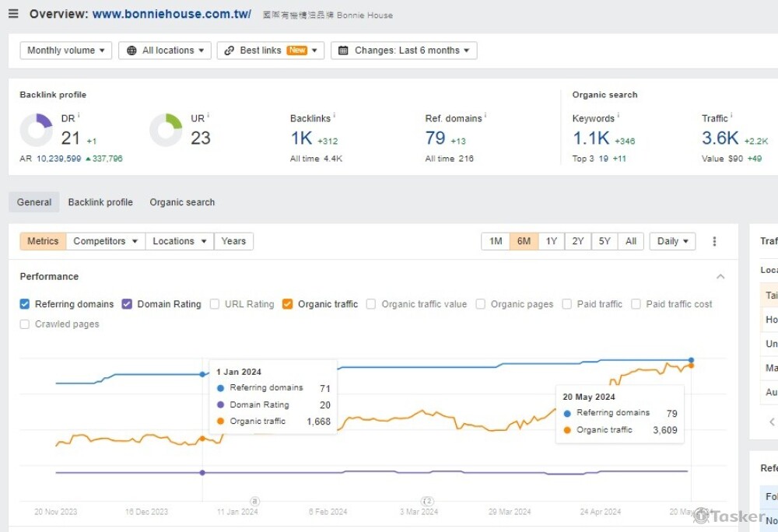Open the Monthly volume dropdown
Viewport: 778px width, 532px height.
click(66, 51)
